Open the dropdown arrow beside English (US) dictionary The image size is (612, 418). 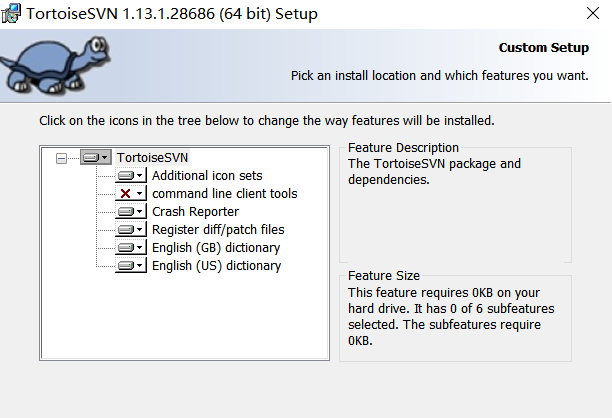(140, 265)
